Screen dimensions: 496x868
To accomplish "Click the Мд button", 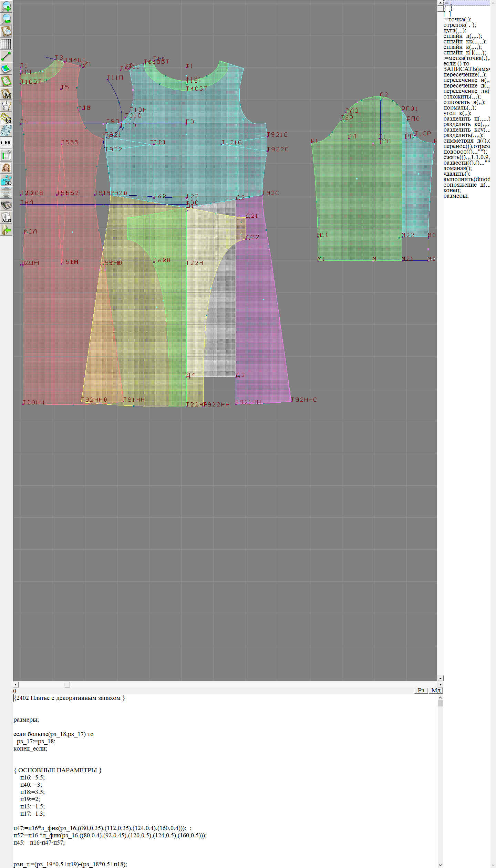I will coord(436,690).
